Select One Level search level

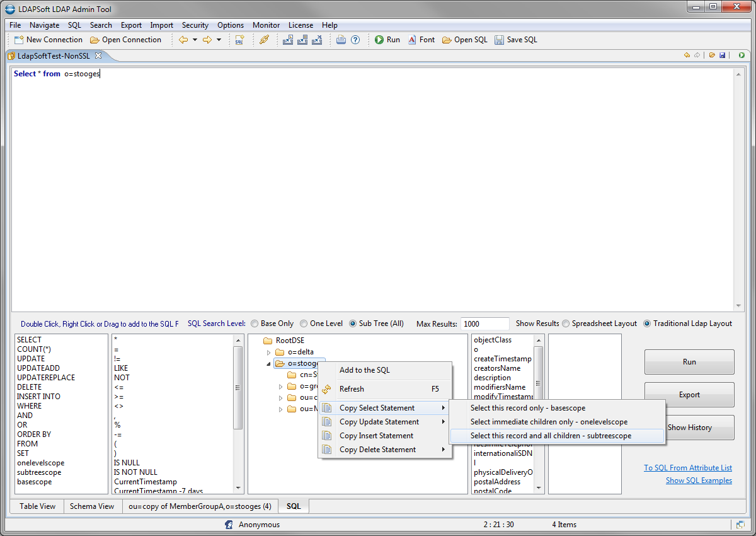coord(304,323)
